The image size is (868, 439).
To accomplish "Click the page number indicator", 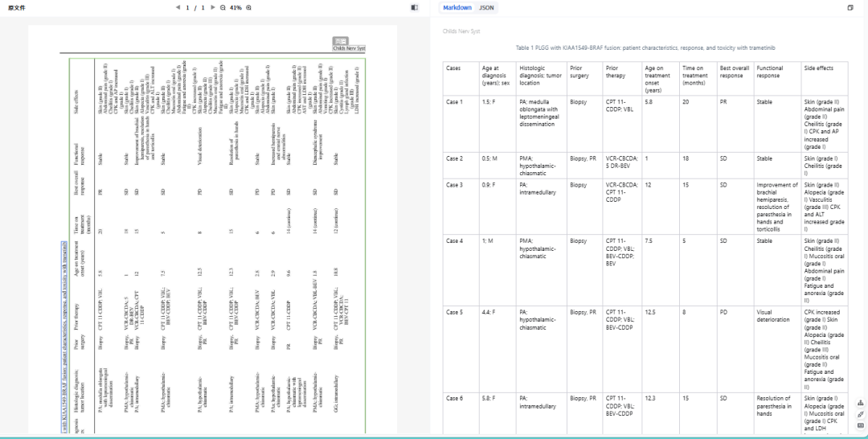I will (x=195, y=7).
